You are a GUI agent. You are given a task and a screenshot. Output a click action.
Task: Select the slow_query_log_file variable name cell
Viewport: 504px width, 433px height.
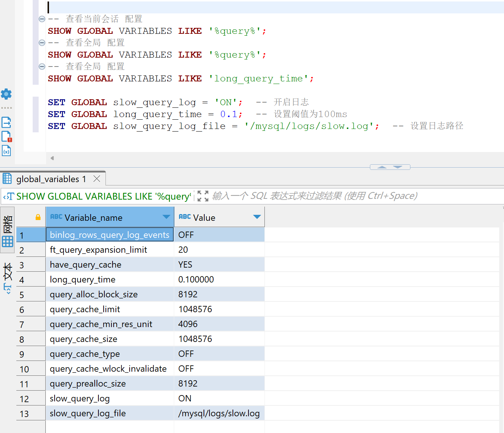point(110,413)
